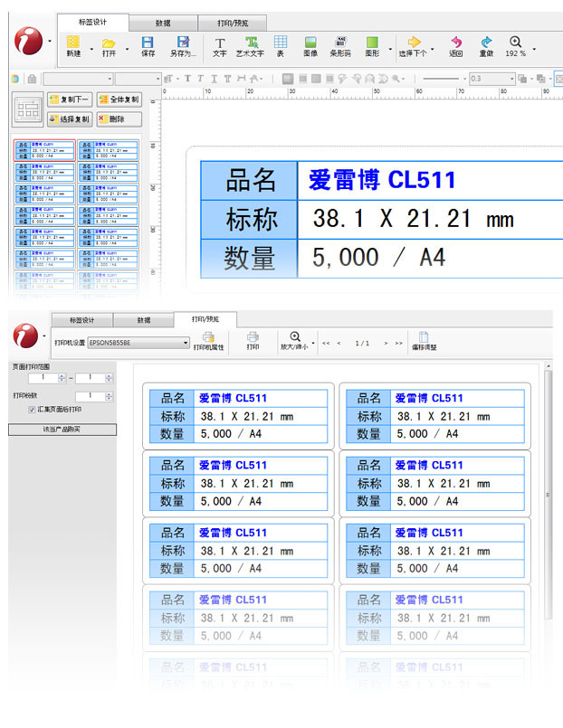The image size is (563, 728).
Task: Click the 打印机属性 (Printer Properties) icon
Action: pos(208,337)
